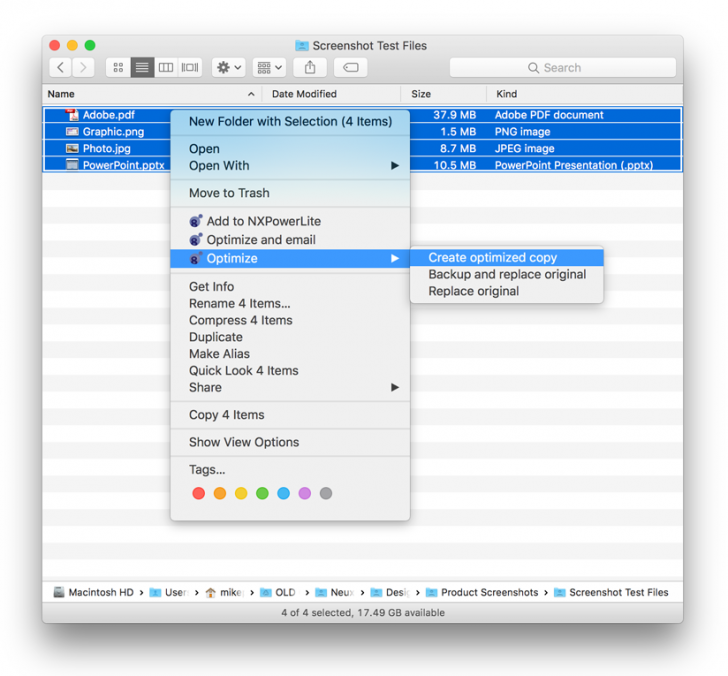Switch to column view
The height and width of the screenshot is (676, 728).
166,68
